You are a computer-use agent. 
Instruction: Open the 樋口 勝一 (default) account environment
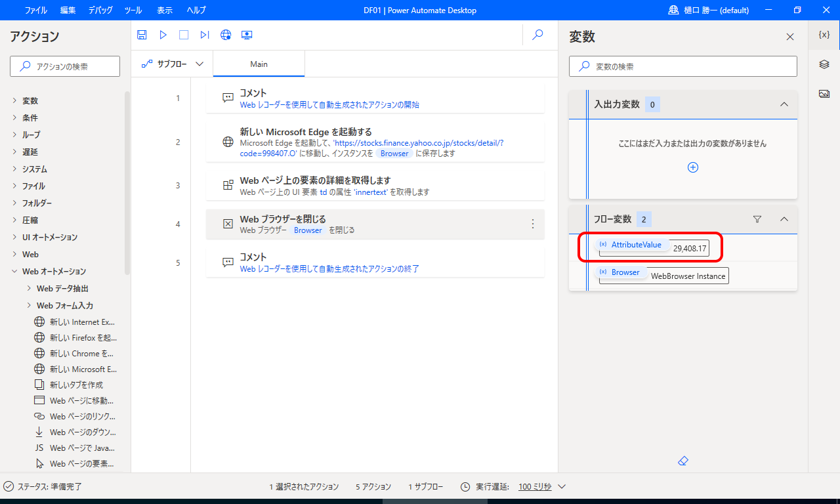pyautogui.click(x=708, y=10)
